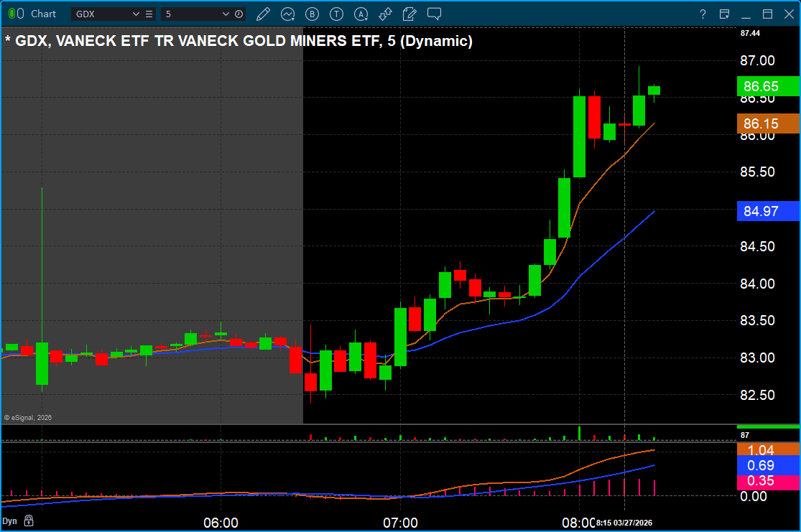Click the circled B toolbar icon
The image size is (801, 532).
pos(312,14)
